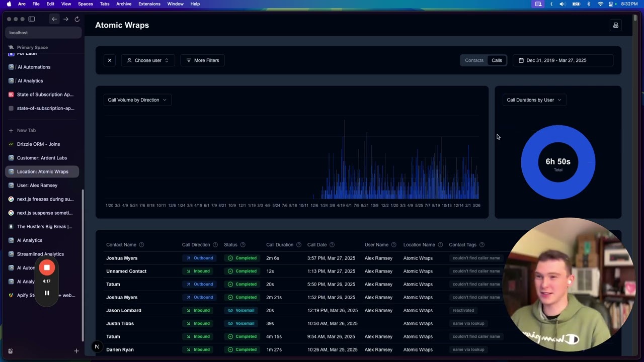Open the Archive menu
This screenshot has width=644, height=362.
click(124, 4)
